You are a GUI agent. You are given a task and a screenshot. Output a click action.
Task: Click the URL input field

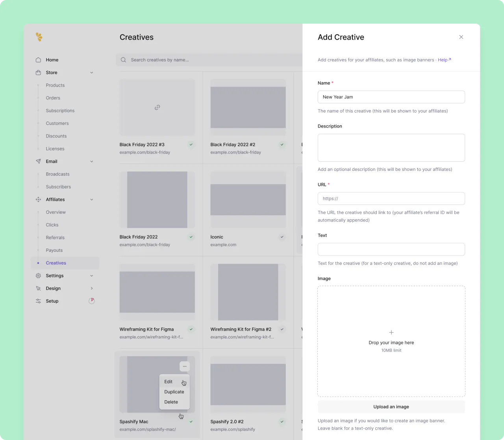(x=391, y=199)
